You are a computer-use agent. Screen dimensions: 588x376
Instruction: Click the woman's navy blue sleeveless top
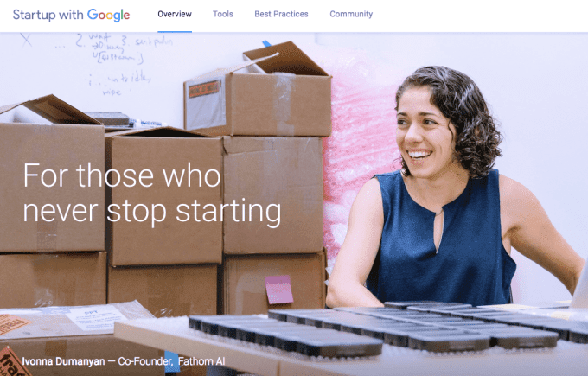pos(441,240)
